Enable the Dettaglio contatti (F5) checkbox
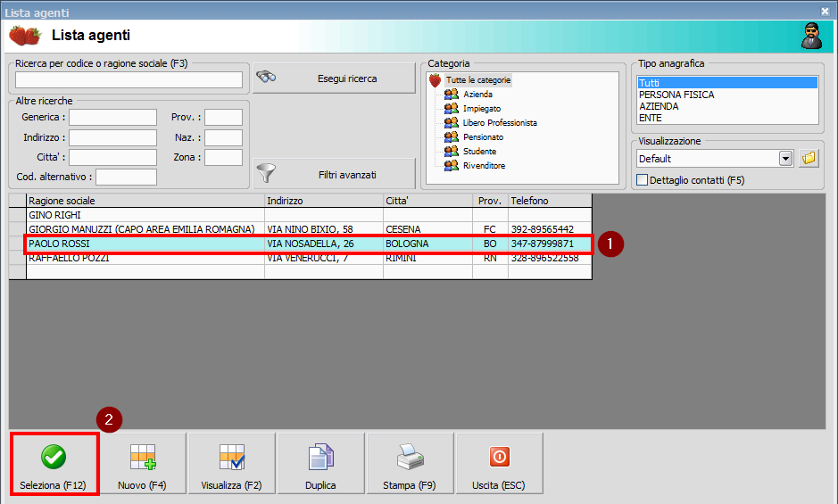838x504 pixels. point(643,180)
